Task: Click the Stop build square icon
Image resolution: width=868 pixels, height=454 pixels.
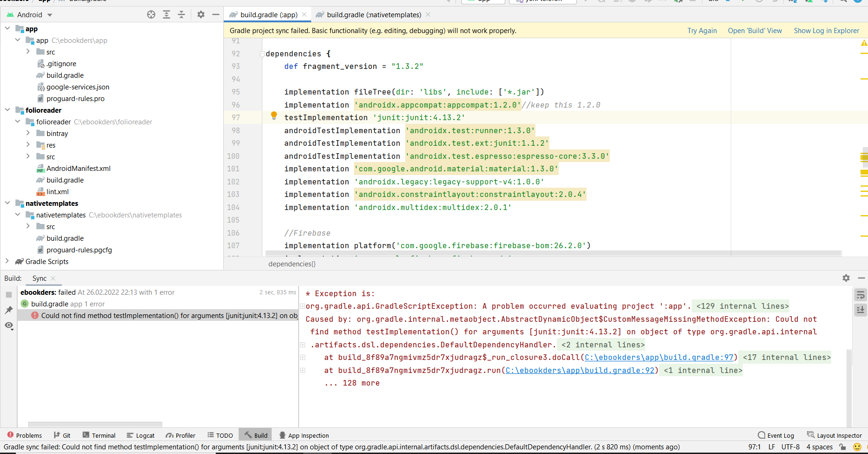Action: point(9,295)
